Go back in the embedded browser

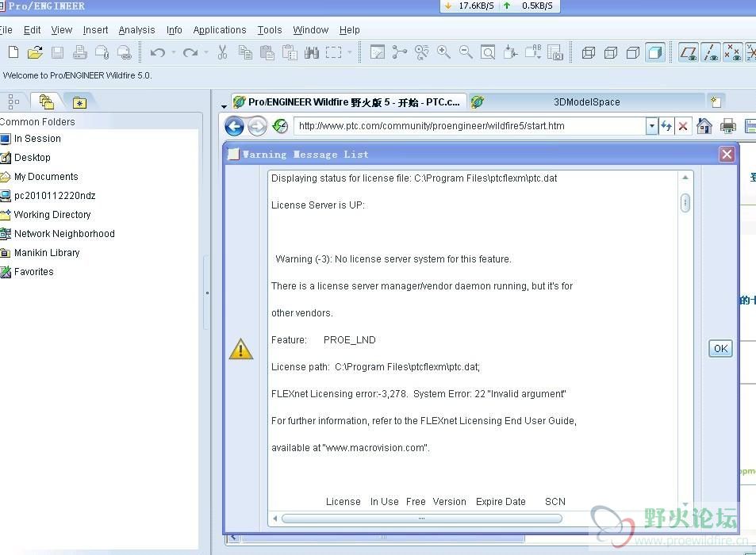[x=234, y=127]
